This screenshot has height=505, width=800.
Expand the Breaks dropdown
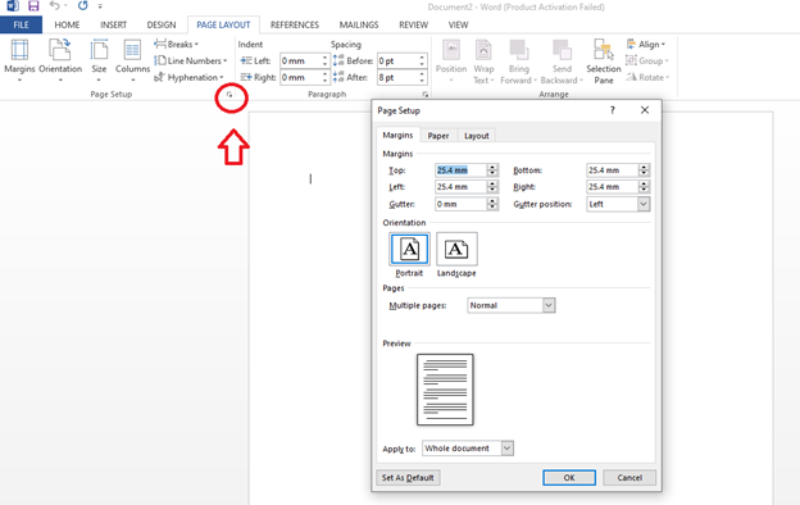pyautogui.click(x=177, y=44)
